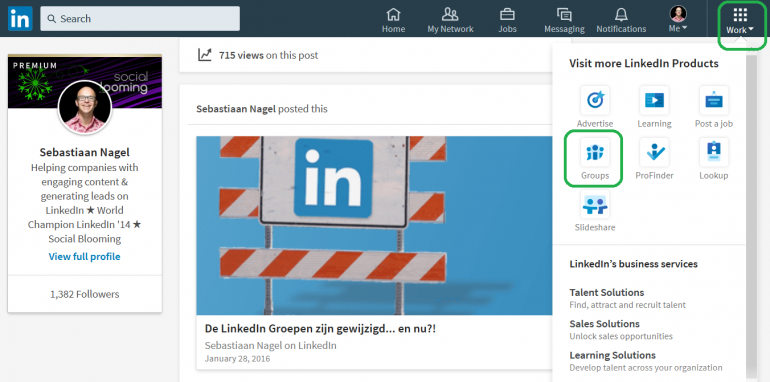Open the LinkedIn roadblock article image
This screenshot has height=382, width=770.
pos(374,225)
